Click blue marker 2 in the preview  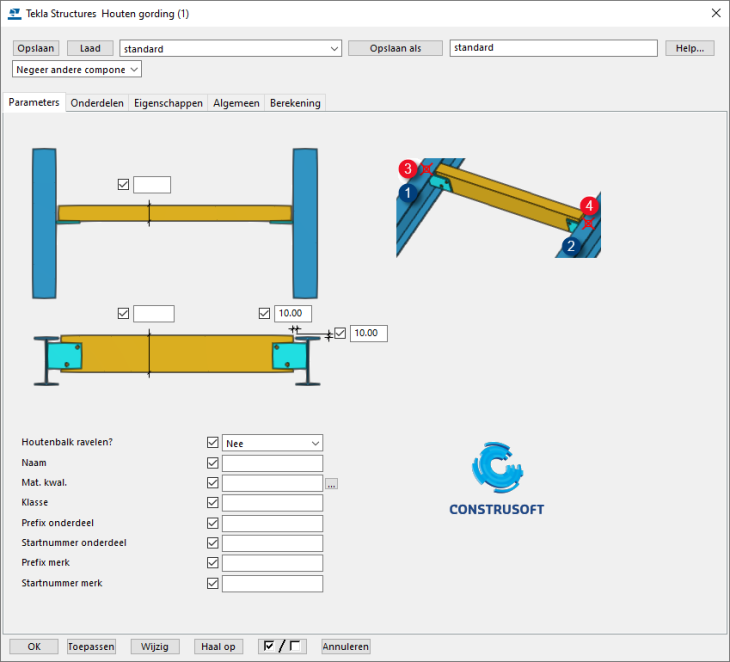[x=570, y=245]
